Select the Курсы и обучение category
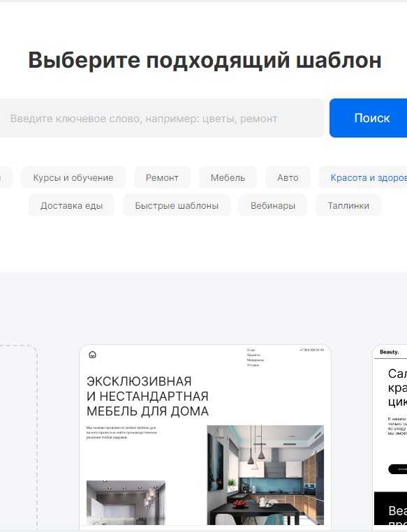The image size is (407, 532). click(x=73, y=177)
